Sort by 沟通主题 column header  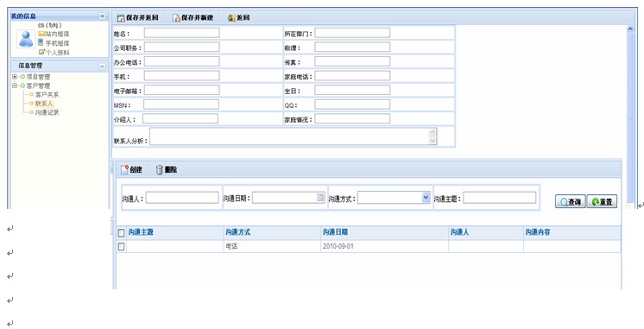141,232
